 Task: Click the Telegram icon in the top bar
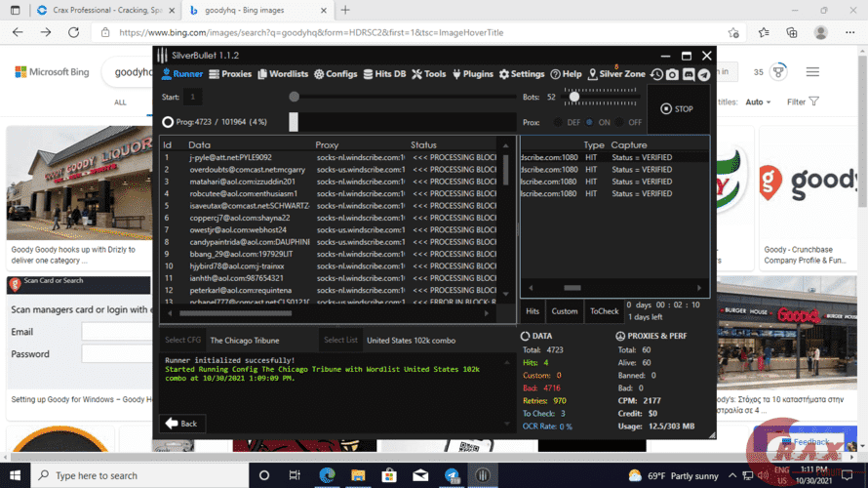pos(704,75)
